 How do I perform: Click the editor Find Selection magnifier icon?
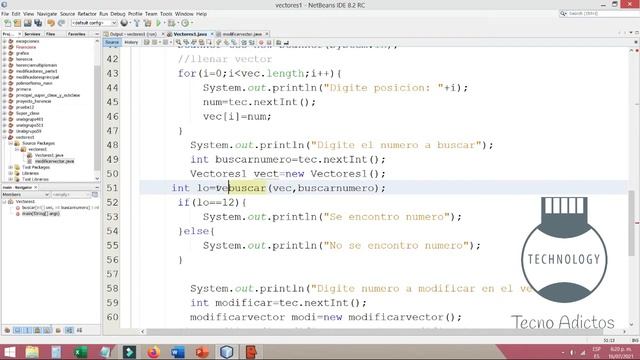pos(178,42)
